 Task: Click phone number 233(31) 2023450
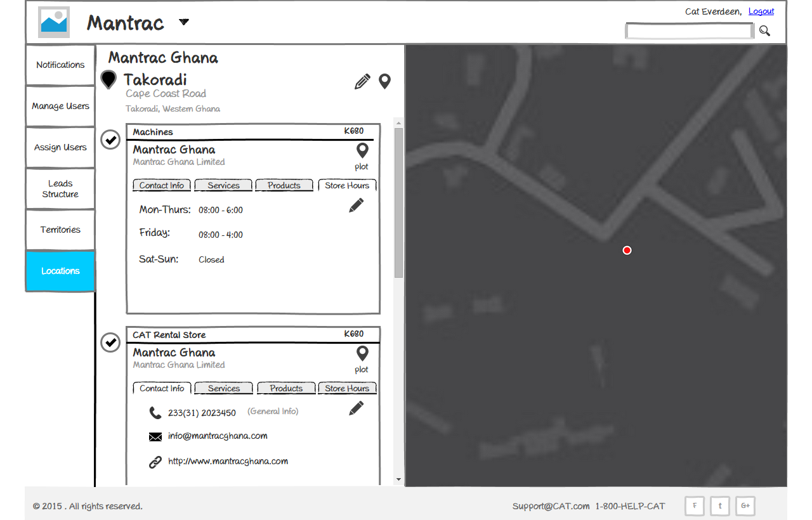pyautogui.click(x=202, y=413)
